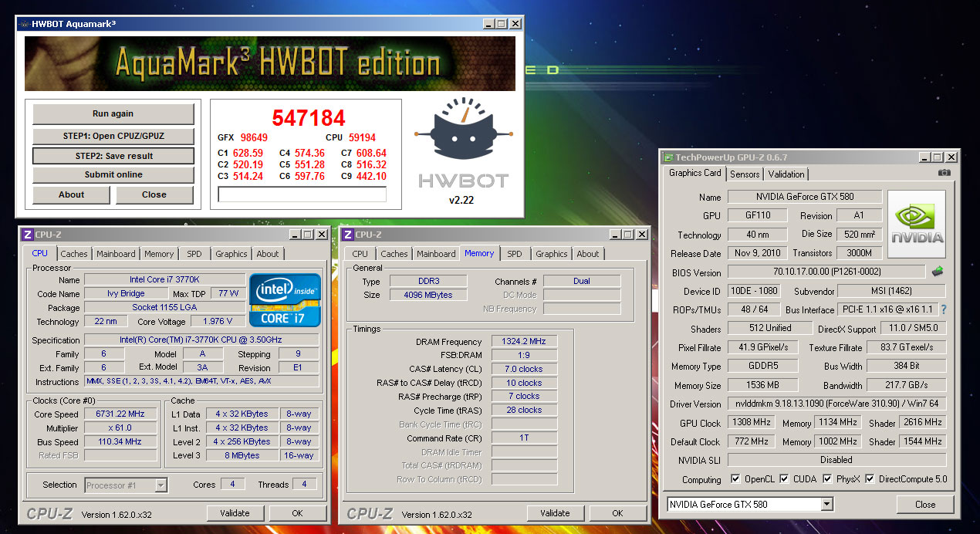Click the Bus Interface question mark icon
The height and width of the screenshot is (534, 980).
click(x=943, y=309)
